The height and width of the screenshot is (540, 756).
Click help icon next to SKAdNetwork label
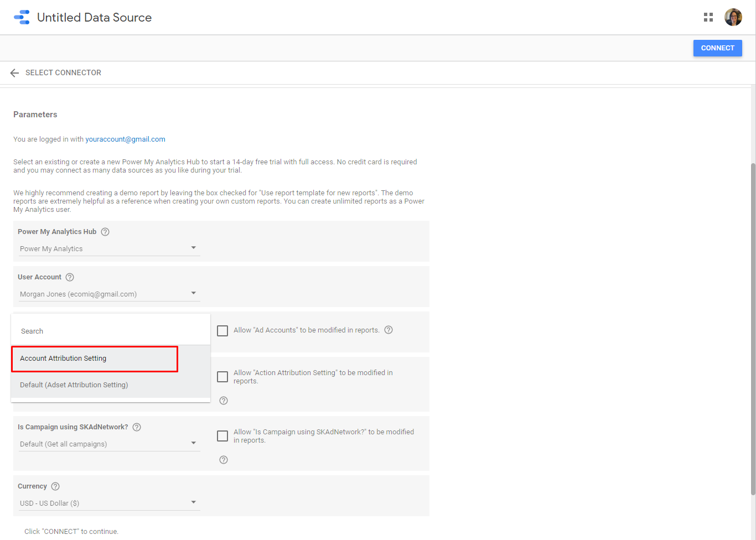(x=137, y=427)
